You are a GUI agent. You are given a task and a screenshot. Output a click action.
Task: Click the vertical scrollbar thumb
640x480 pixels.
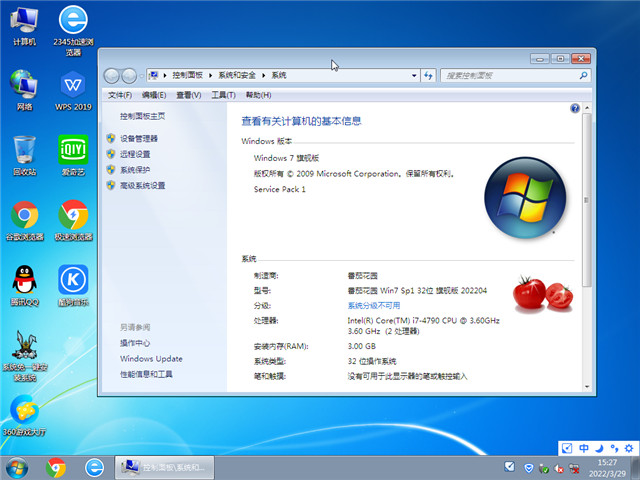click(587, 200)
